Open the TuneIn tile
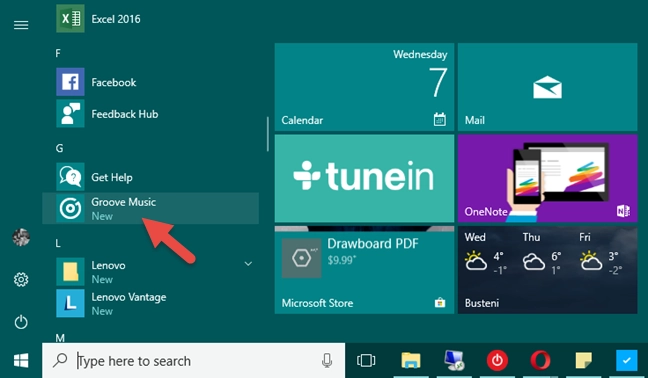648x378 pixels. pyautogui.click(x=364, y=178)
